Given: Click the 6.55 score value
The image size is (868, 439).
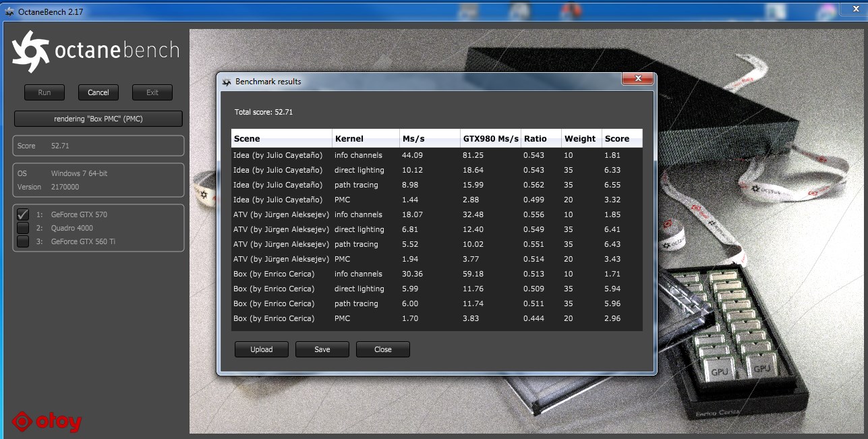Looking at the screenshot, I should 612,185.
